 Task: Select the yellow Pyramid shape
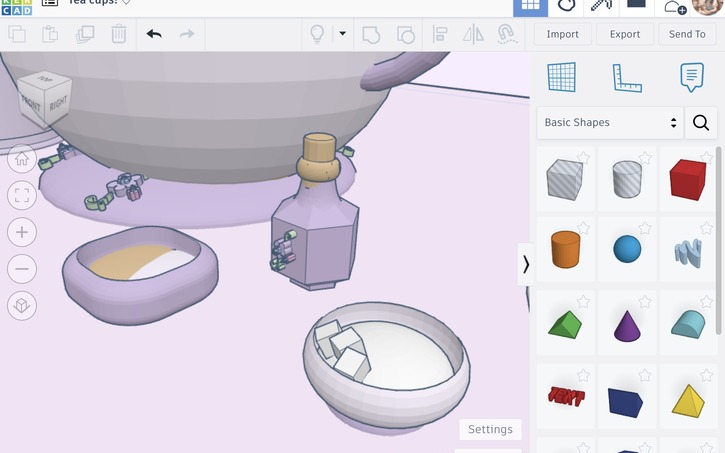[688, 400]
